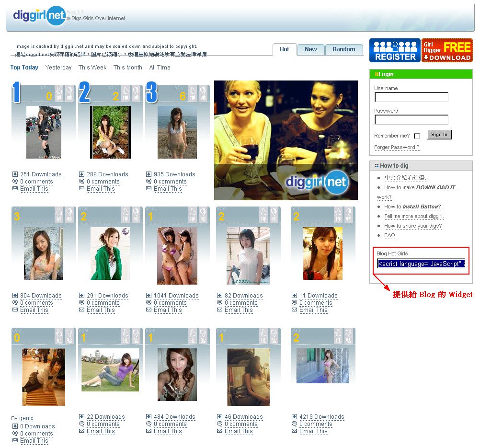Viewport: 480px width, 448px height.
Task: Thumbs-up the rank 3 photo card
Action: coord(192,94)
